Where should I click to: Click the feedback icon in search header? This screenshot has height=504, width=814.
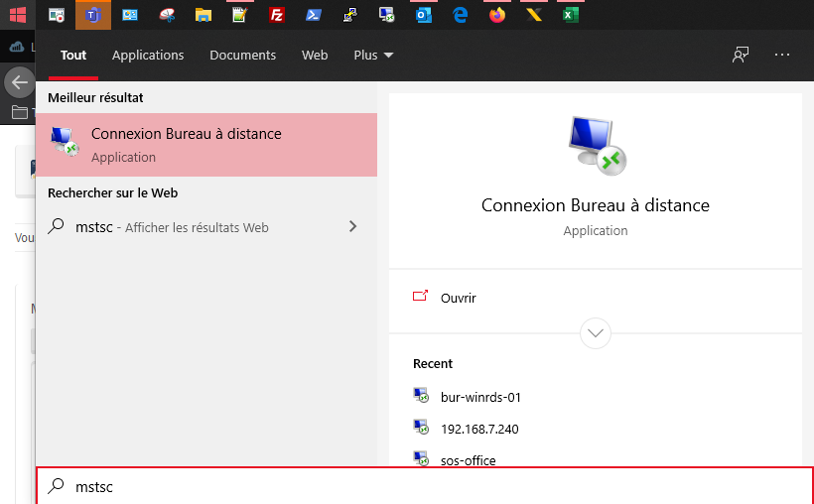coord(741,55)
